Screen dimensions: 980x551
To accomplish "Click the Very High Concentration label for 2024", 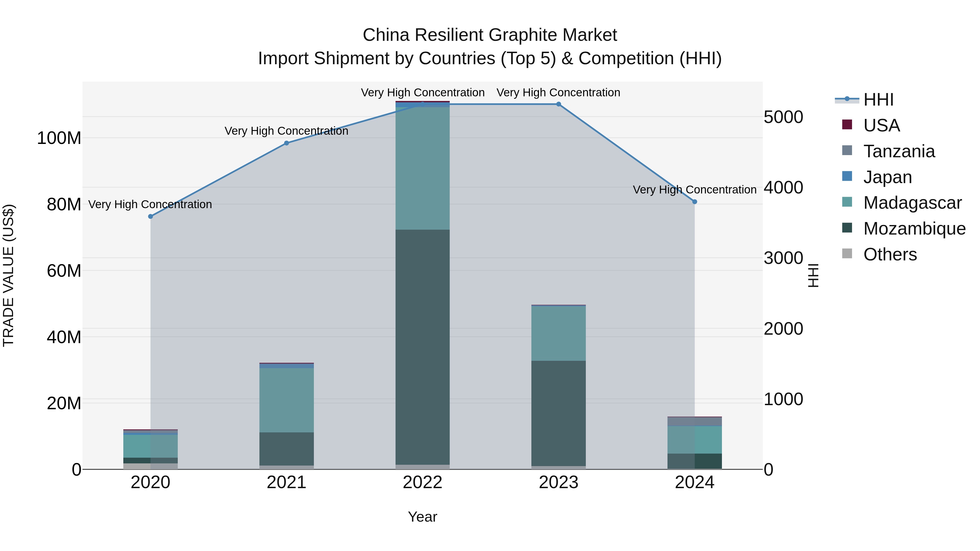I will [695, 189].
